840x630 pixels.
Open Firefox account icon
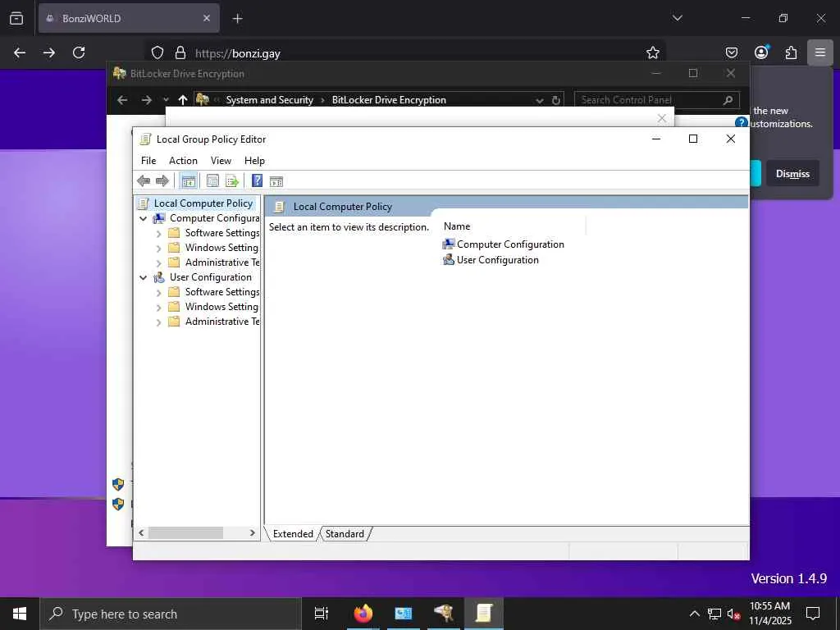[761, 52]
